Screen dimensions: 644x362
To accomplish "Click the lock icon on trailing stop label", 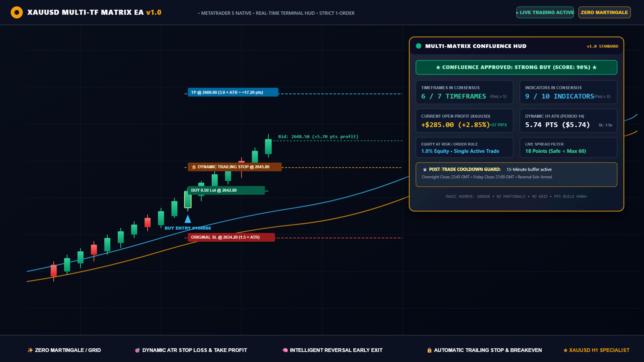I will [x=194, y=167].
